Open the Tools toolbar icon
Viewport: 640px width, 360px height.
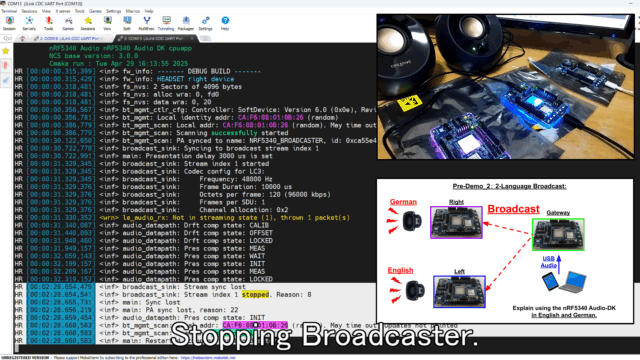coord(49,23)
